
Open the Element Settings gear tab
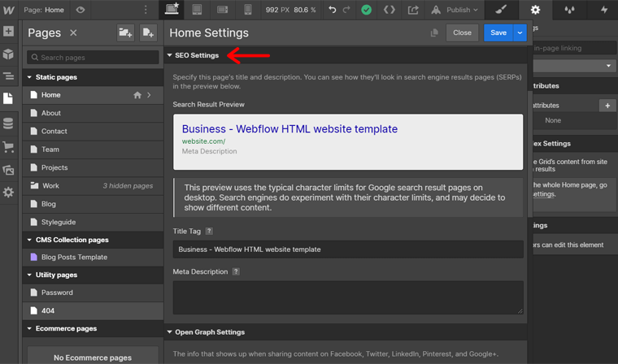coord(535,10)
